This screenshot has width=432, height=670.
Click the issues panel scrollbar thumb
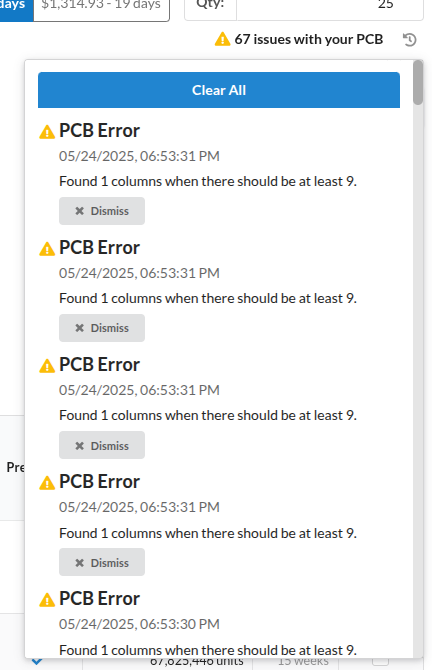[418, 82]
